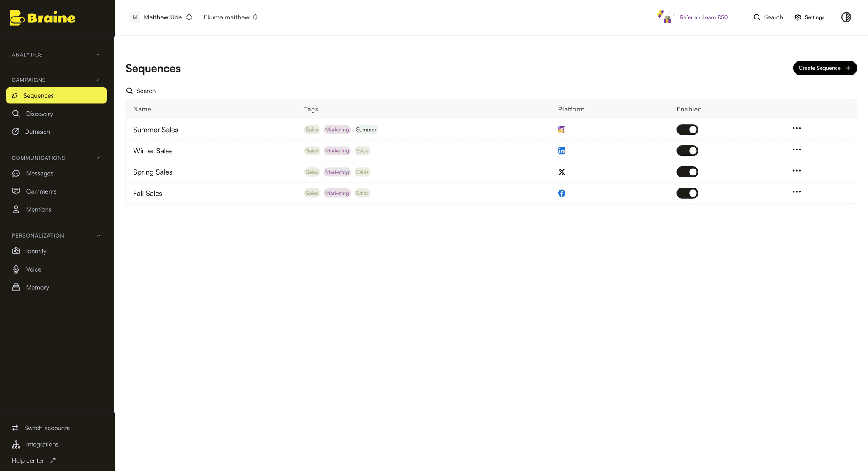Click the Create Sequence button
Viewport: 868px width, 471px height.
pos(824,68)
